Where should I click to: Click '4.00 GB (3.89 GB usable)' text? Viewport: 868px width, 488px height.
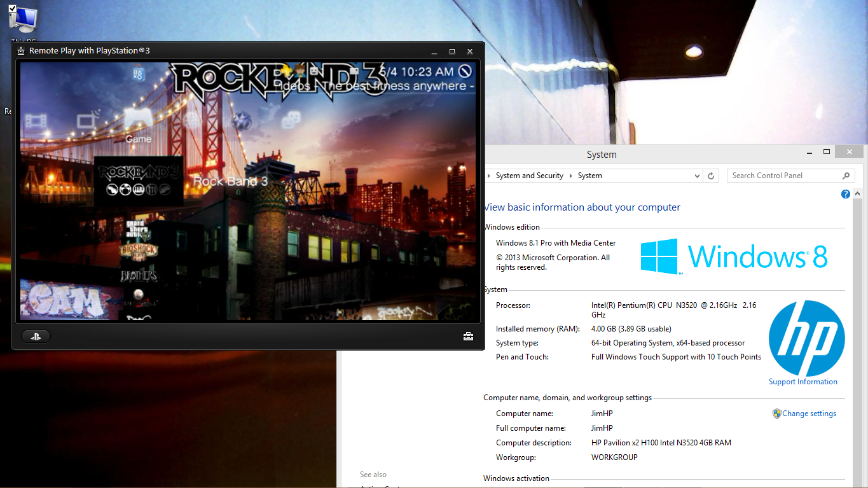(x=631, y=329)
